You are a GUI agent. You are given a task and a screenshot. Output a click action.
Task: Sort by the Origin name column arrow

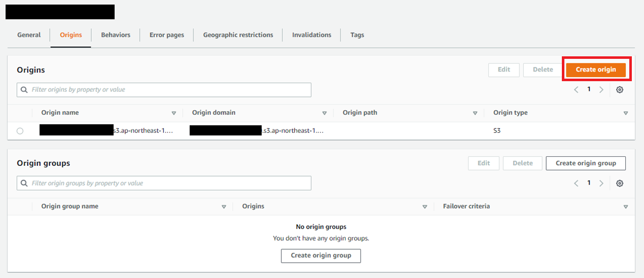tap(174, 113)
